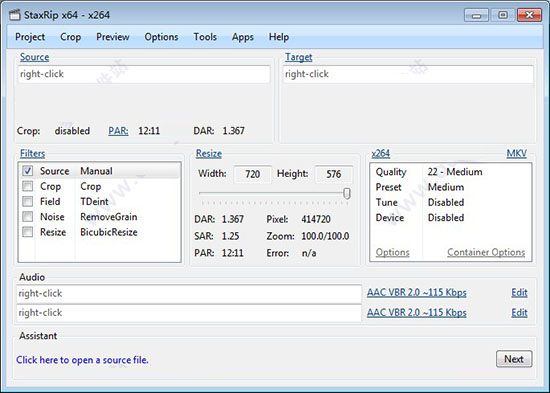Click the resize slider handle

click(347, 193)
